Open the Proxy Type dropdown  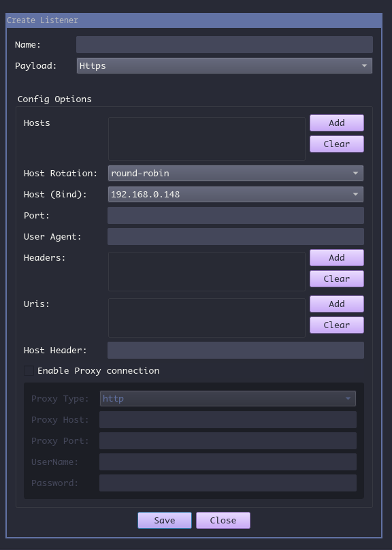point(227,398)
